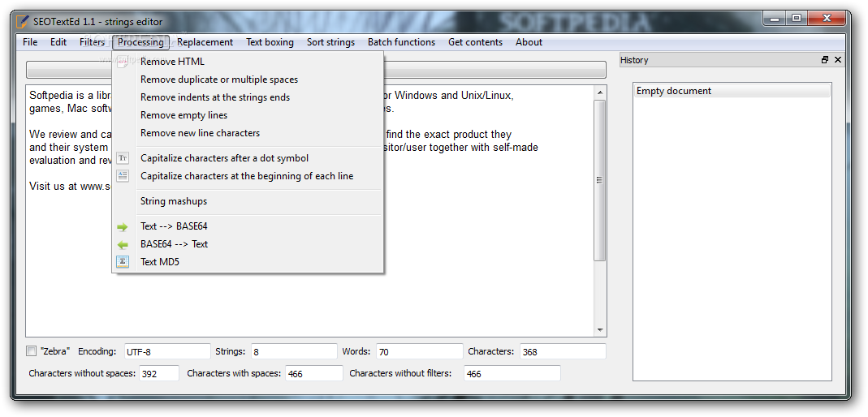Open the Replacement menu

point(205,42)
